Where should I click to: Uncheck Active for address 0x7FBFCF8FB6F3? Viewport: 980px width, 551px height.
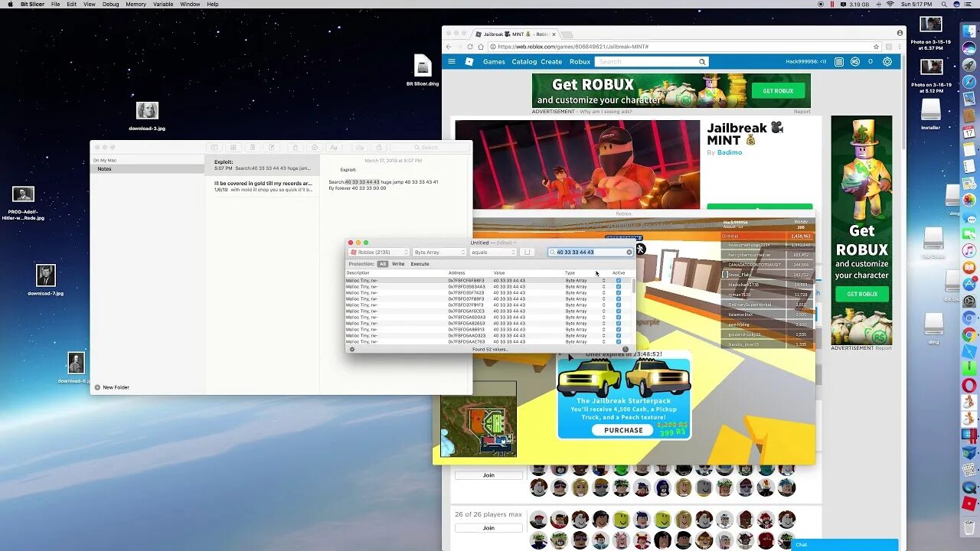point(619,281)
